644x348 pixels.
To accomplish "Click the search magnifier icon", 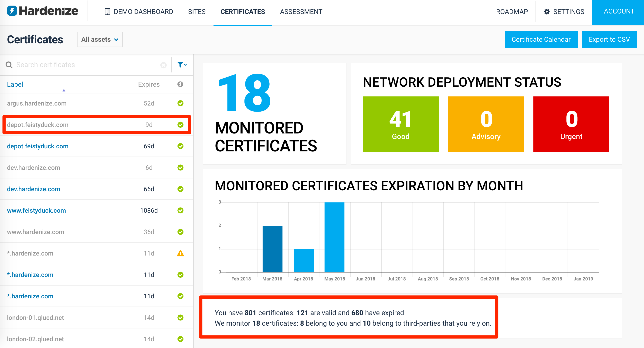I will click(x=9, y=65).
